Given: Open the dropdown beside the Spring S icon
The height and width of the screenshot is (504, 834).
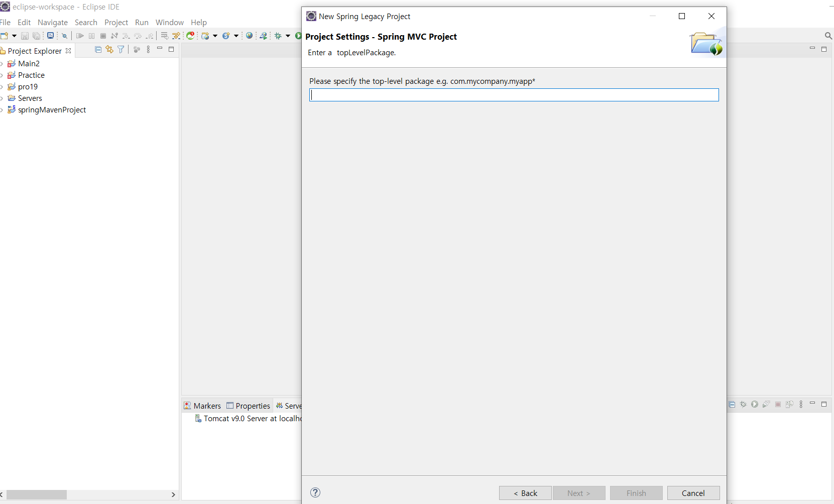Looking at the screenshot, I should click(236, 36).
